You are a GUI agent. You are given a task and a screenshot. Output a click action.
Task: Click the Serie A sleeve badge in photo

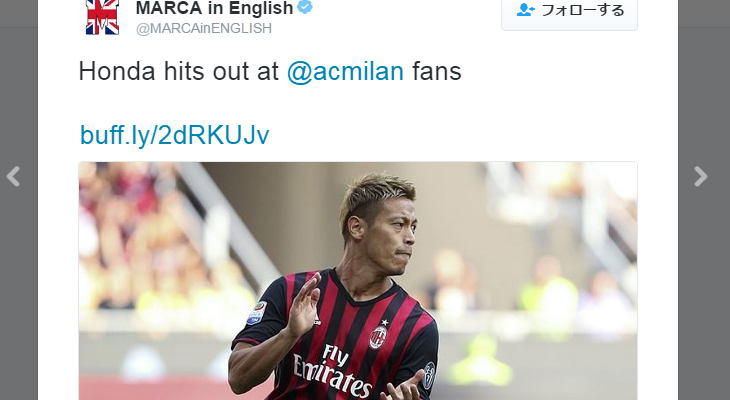click(x=257, y=313)
